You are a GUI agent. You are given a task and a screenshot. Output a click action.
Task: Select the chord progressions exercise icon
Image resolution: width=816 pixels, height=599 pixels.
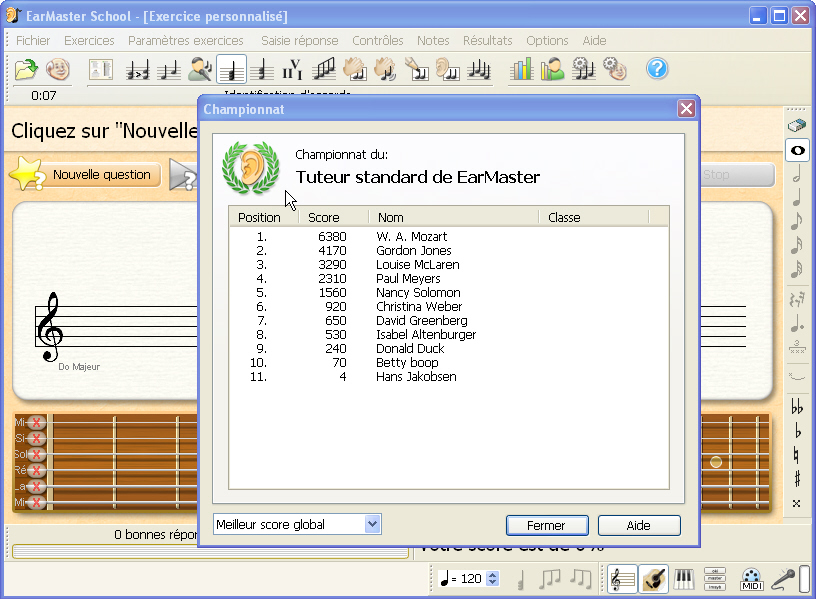292,70
